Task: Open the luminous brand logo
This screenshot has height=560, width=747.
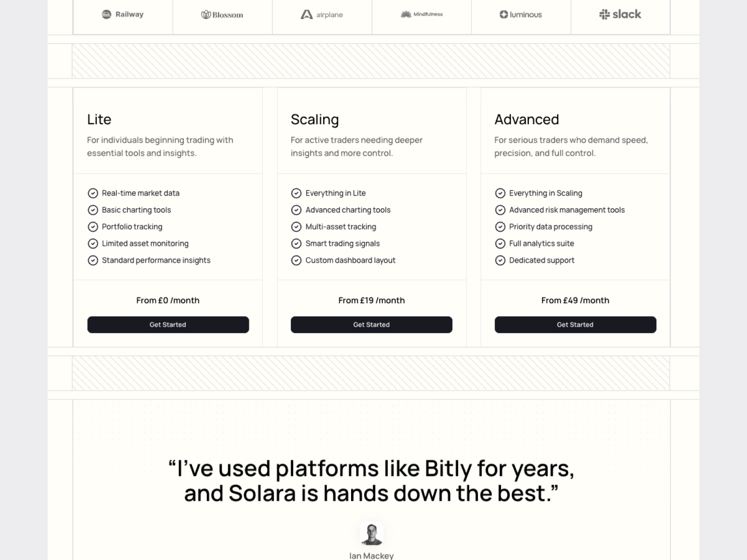Action: point(521,14)
